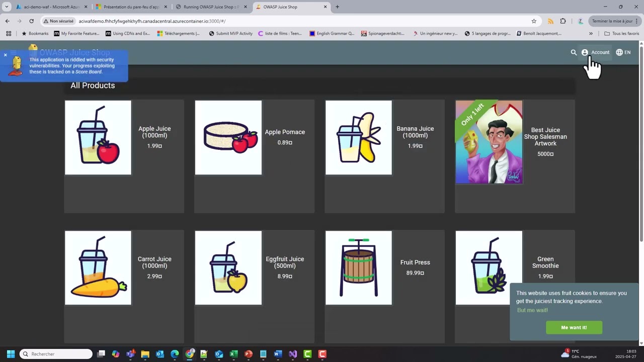Dismiss the security vulnerabilities notice

6,55
